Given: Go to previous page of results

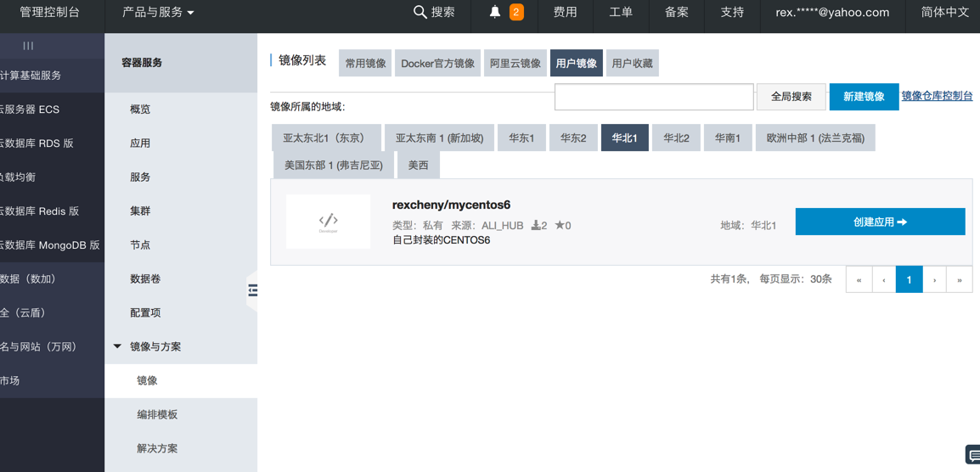Looking at the screenshot, I should pyautogui.click(x=884, y=279).
